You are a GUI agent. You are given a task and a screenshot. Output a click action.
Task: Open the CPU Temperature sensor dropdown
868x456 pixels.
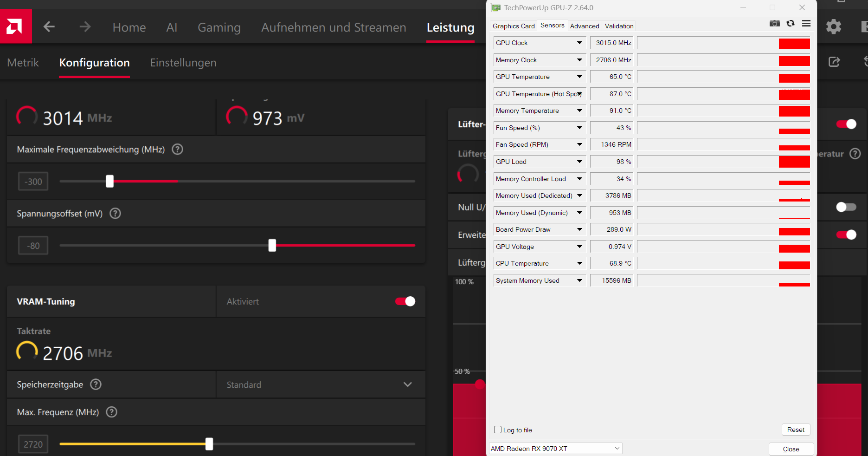click(579, 263)
